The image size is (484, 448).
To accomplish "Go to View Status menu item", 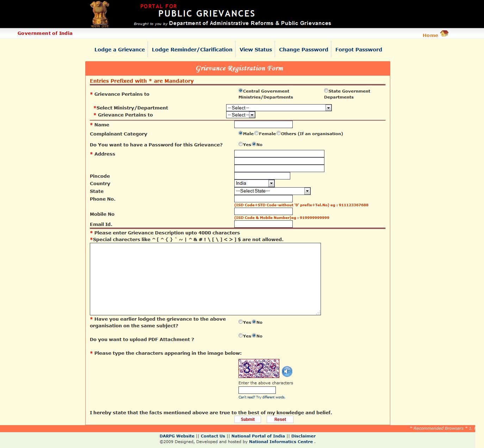I will pos(255,50).
